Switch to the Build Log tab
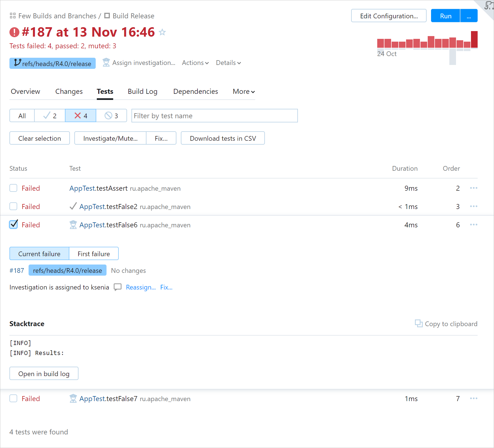This screenshot has height=448, width=494. pyautogui.click(x=142, y=91)
